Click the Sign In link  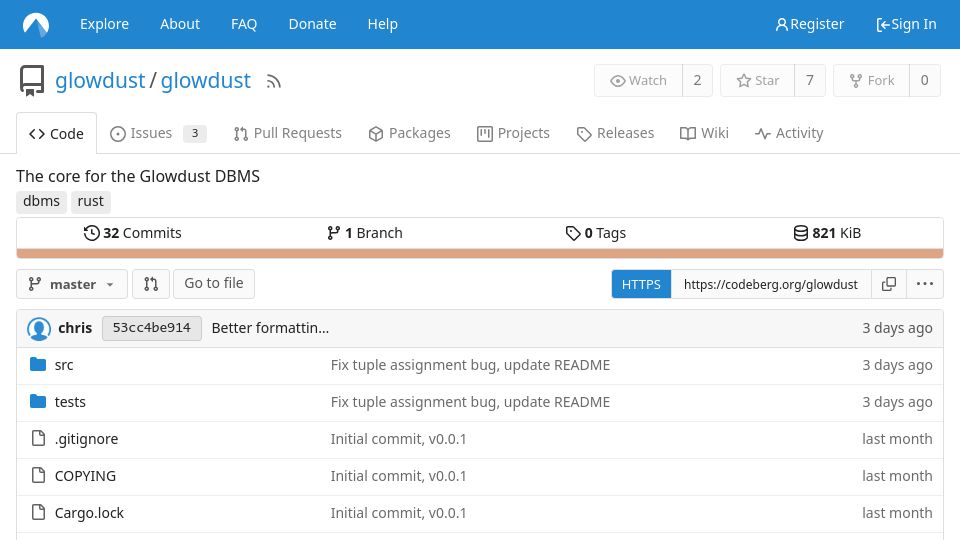pyautogui.click(x=906, y=24)
